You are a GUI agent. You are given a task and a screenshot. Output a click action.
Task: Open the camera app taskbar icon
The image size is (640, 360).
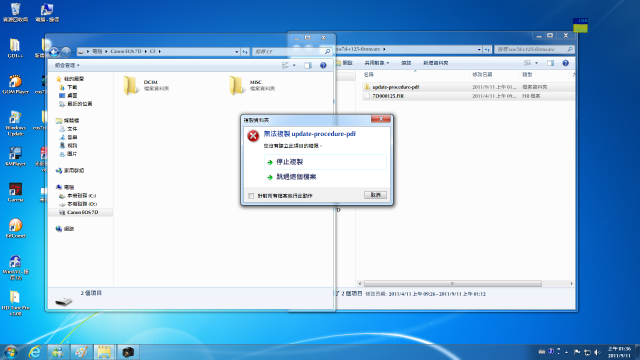pos(128,352)
